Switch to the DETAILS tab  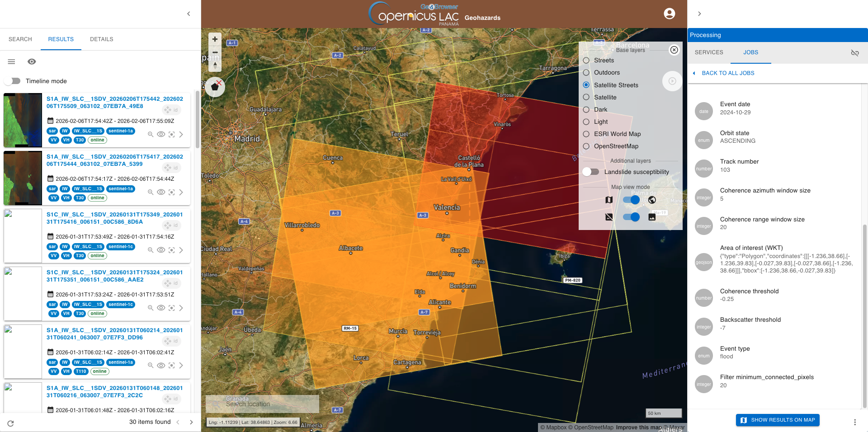(x=101, y=39)
